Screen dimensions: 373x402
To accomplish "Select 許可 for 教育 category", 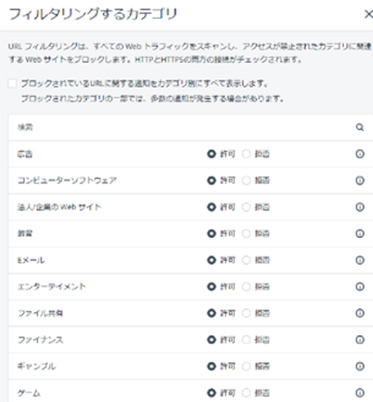I will tap(211, 234).
